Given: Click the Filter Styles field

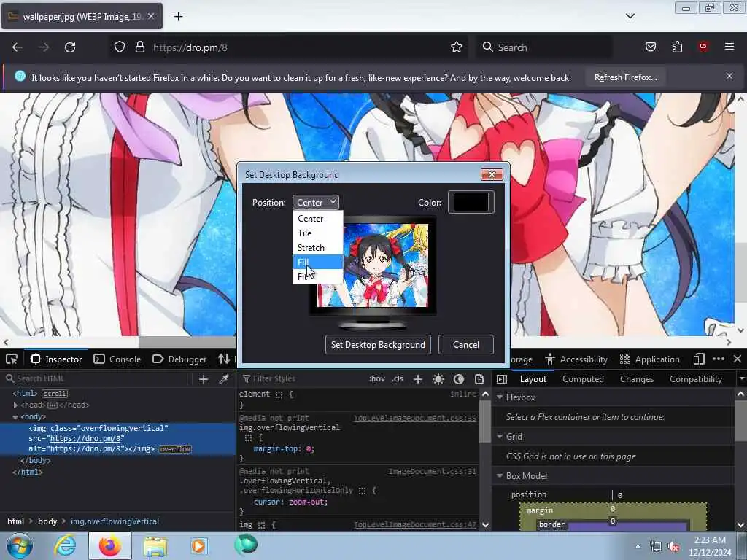Looking at the screenshot, I should point(303,378).
